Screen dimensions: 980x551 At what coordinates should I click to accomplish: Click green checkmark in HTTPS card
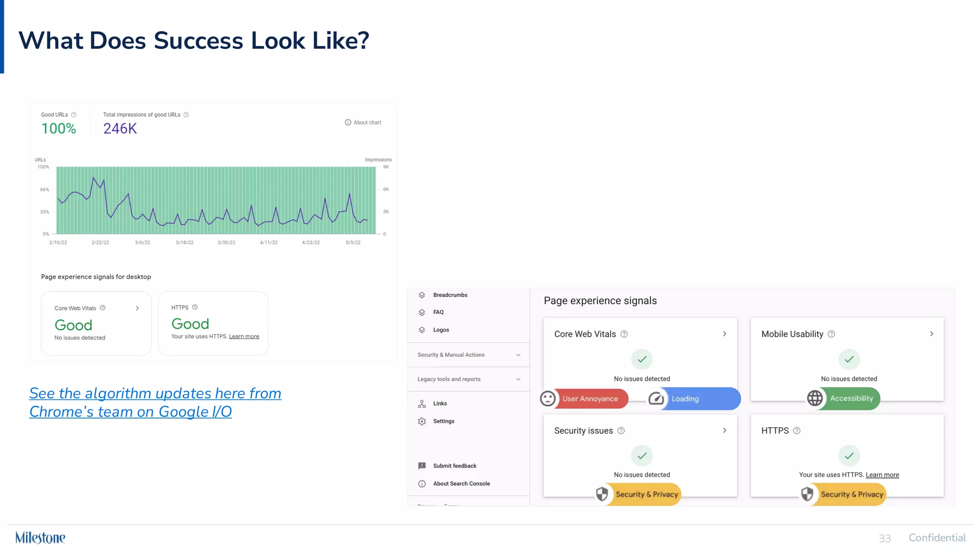click(849, 456)
